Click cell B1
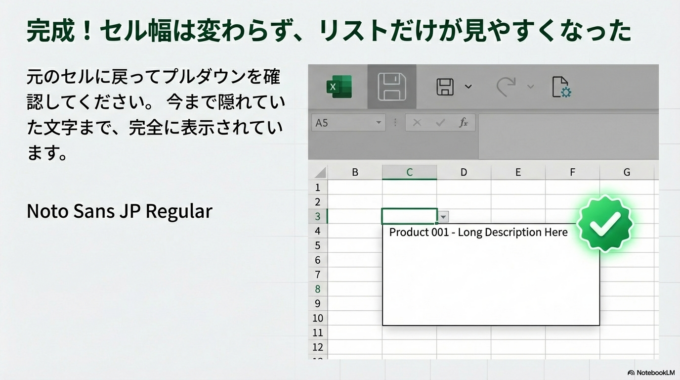The width and height of the screenshot is (680, 380). click(355, 187)
